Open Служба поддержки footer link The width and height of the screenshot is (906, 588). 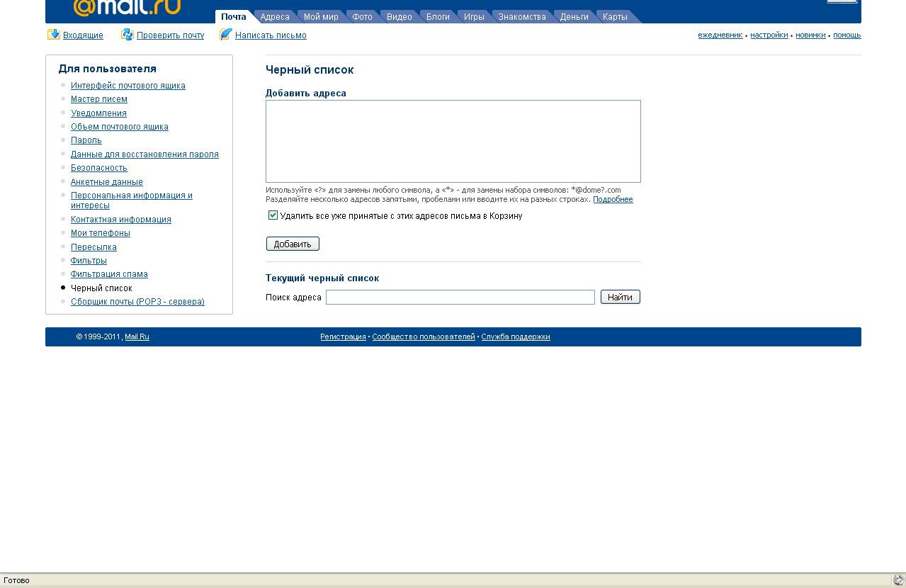point(516,337)
